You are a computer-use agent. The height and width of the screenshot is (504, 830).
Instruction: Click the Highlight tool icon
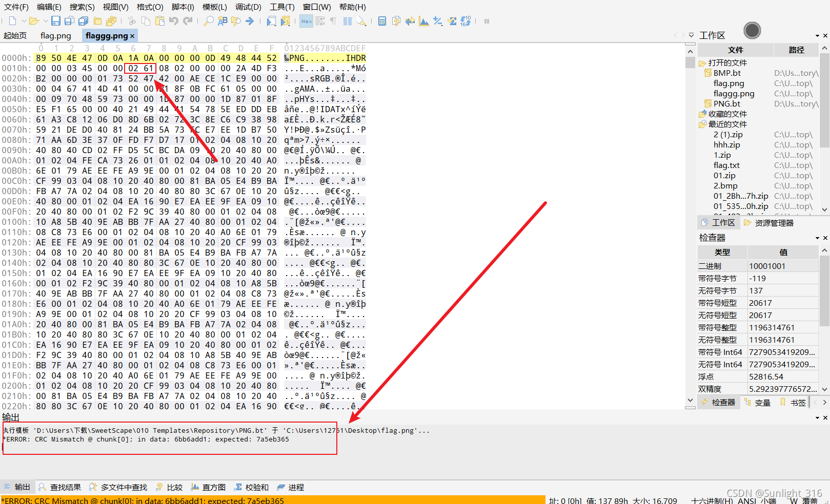pyautogui.click(x=361, y=21)
